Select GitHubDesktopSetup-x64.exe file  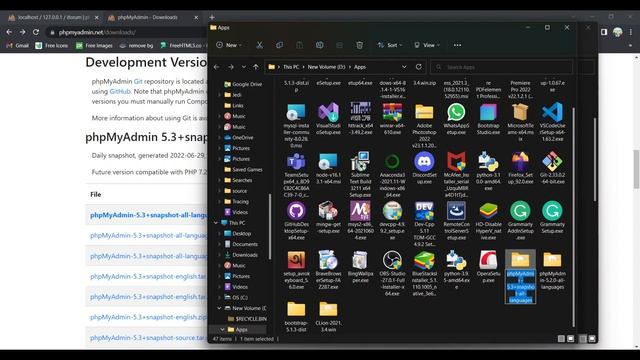pyautogui.click(x=296, y=221)
